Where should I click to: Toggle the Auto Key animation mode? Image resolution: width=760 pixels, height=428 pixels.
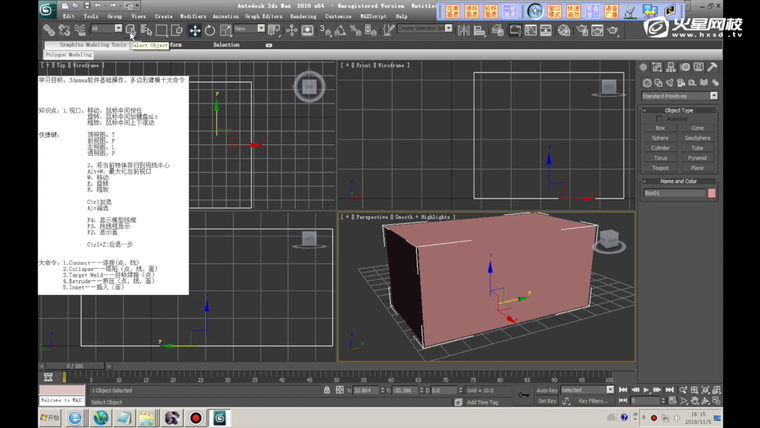point(546,390)
